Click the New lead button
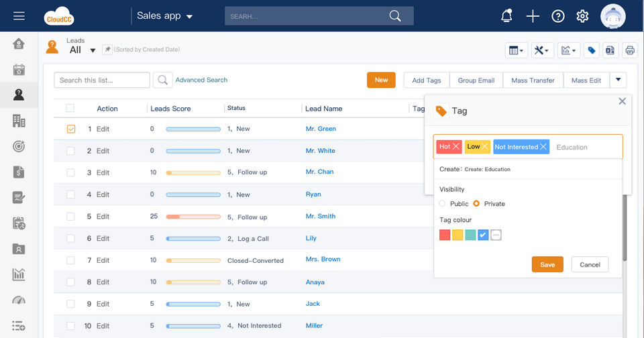The width and height of the screenshot is (644, 338). 381,80
